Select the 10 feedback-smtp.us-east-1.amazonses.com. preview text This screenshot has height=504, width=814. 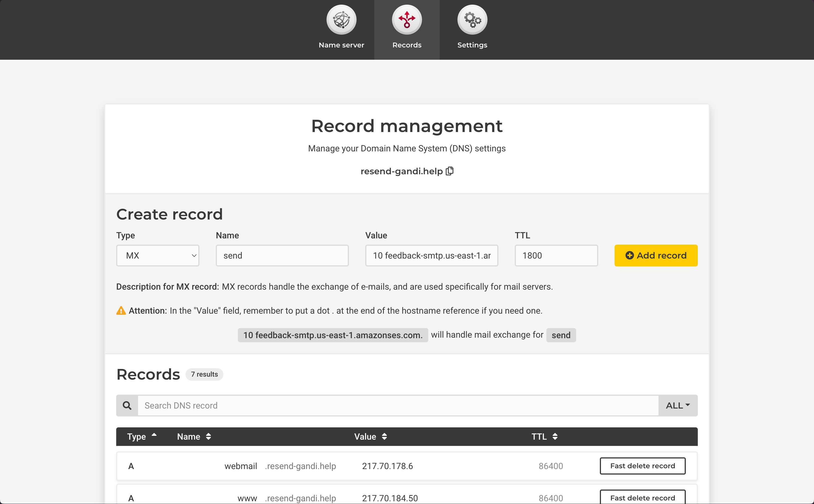click(333, 335)
